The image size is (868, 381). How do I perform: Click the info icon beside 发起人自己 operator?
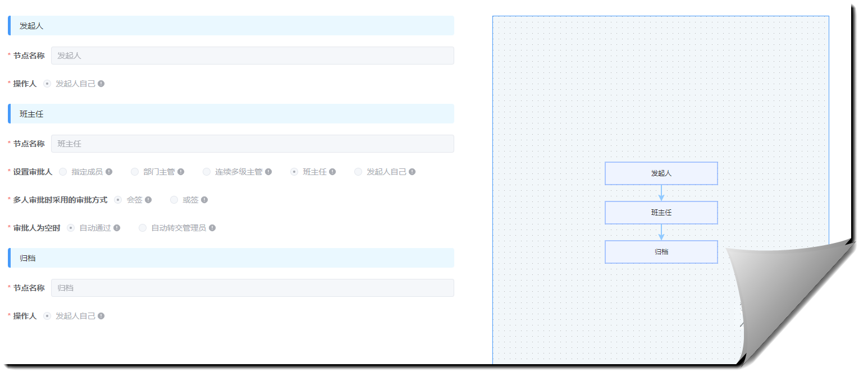(x=102, y=83)
